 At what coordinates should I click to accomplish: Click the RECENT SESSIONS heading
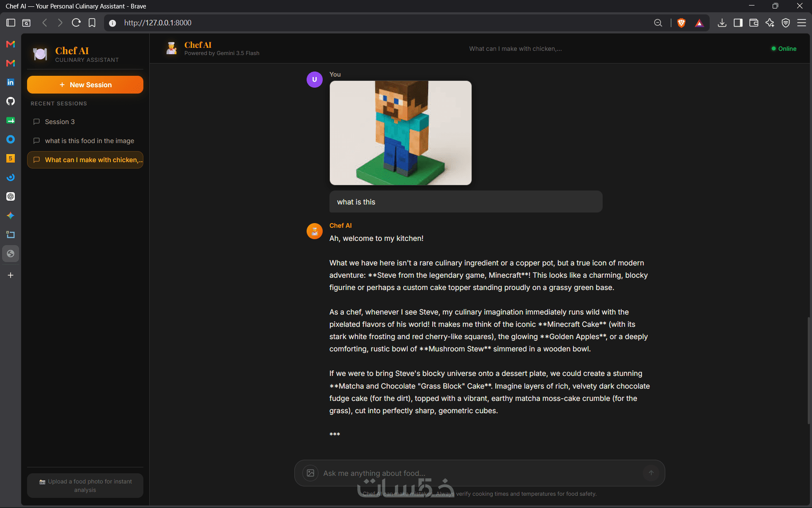(59, 104)
